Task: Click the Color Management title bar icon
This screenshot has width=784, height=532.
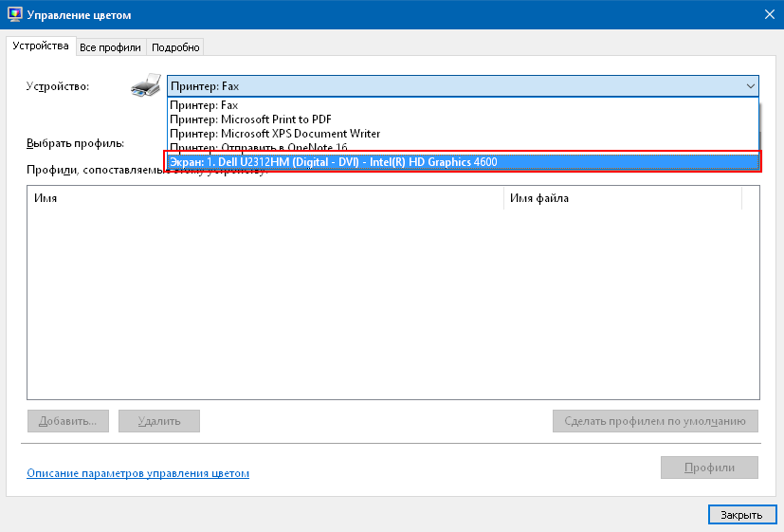Action: click(14, 15)
